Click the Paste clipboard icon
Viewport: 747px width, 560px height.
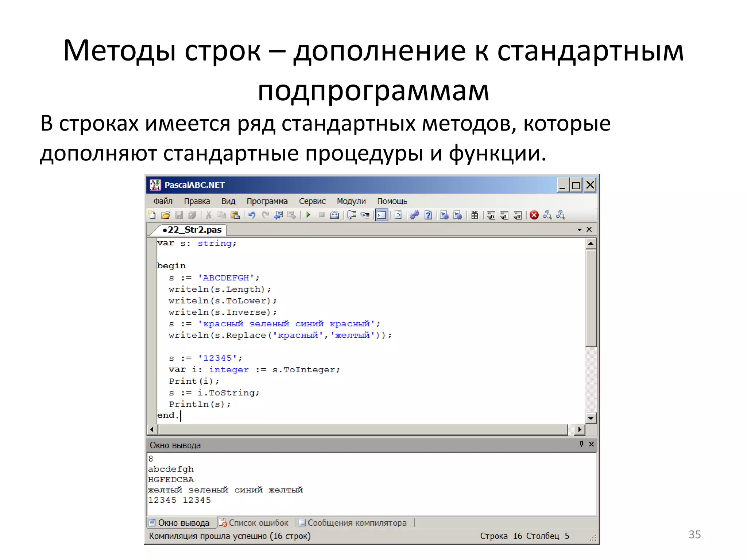pyautogui.click(x=236, y=215)
